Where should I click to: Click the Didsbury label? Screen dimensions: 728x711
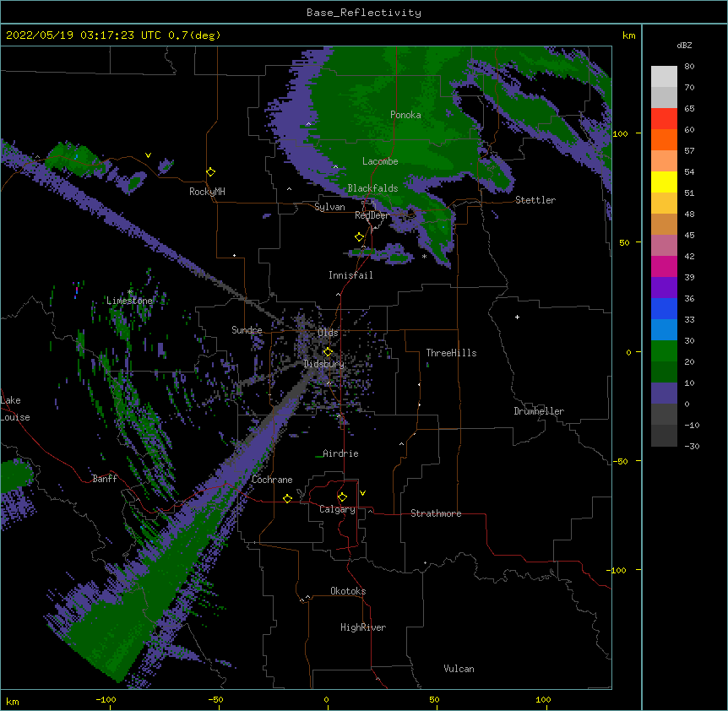[324, 364]
